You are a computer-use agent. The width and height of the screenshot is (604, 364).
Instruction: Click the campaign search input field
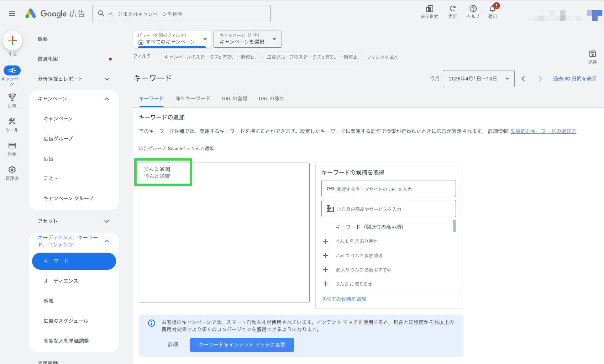(x=182, y=13)
